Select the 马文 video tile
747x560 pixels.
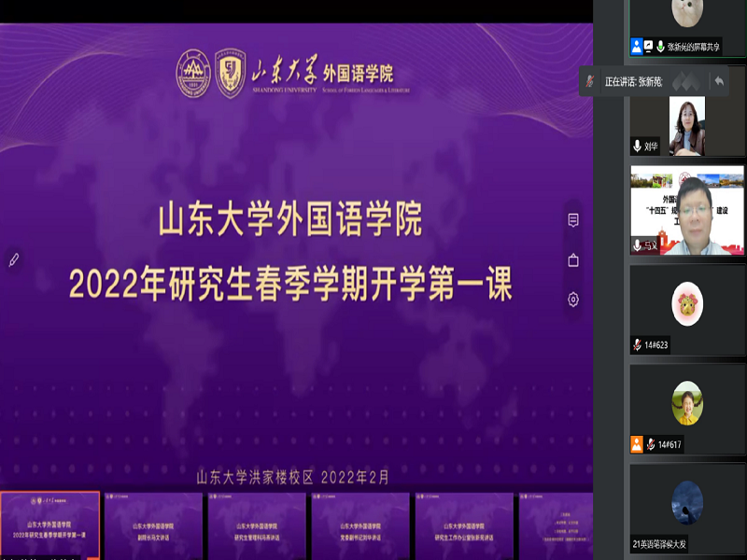687,210
